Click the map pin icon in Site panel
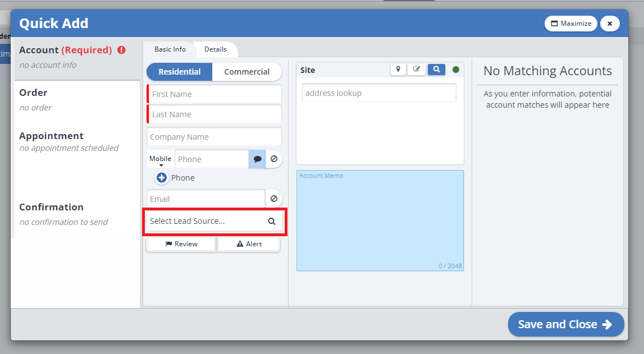644x354 pixels. click(398, 70)
